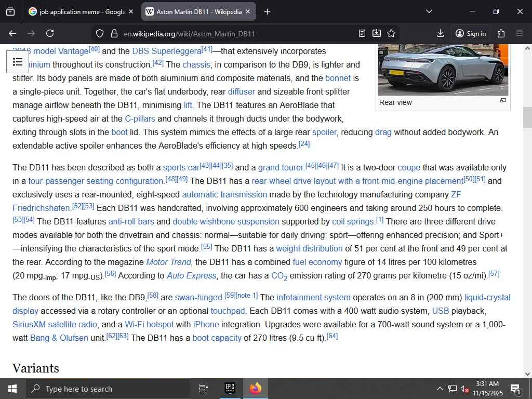The image size is (532, 399).
Task: Open tracking protection shield icon
Action: [99, 33]
